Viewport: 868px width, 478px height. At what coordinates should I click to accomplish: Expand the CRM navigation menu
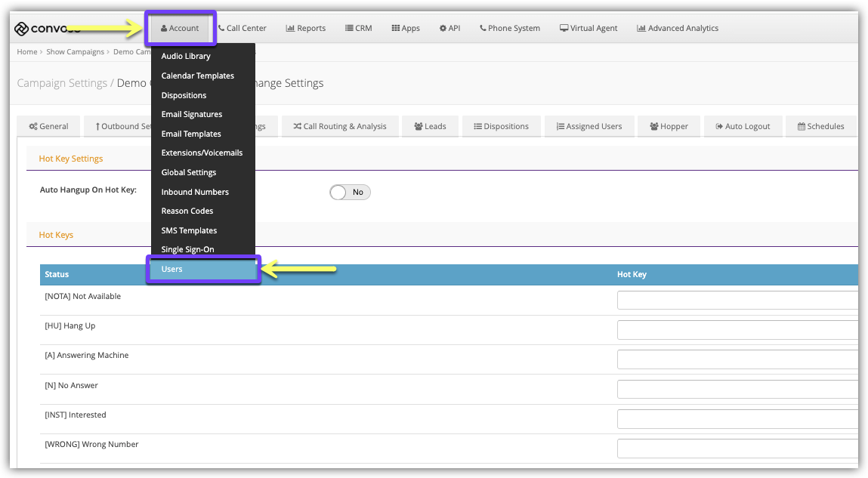(359, 29)
